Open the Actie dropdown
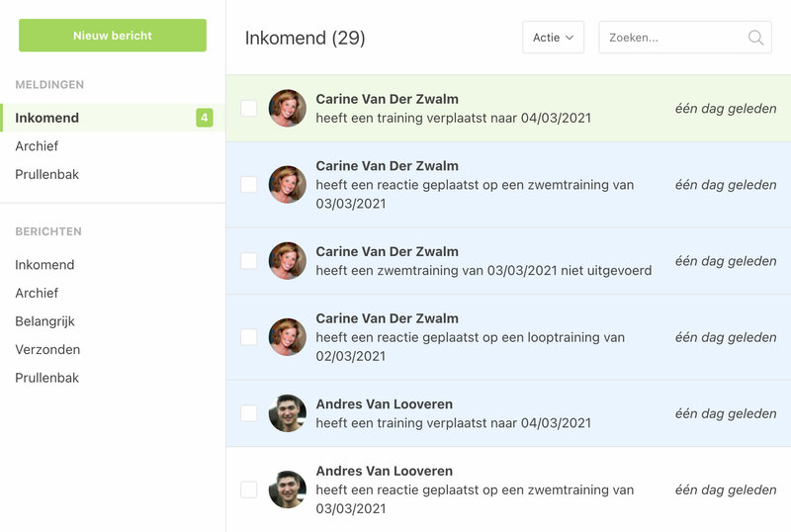 click(553, 38)
